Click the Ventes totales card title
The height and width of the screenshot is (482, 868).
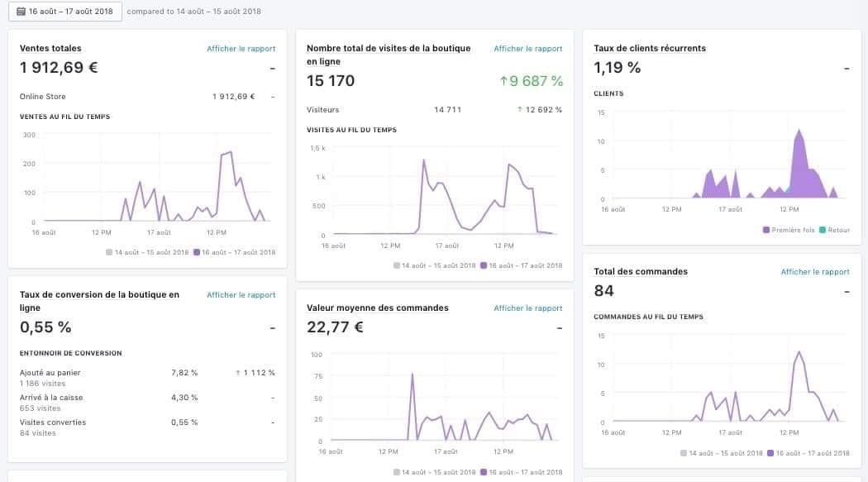pyautogui.click(x=50, y=48)
